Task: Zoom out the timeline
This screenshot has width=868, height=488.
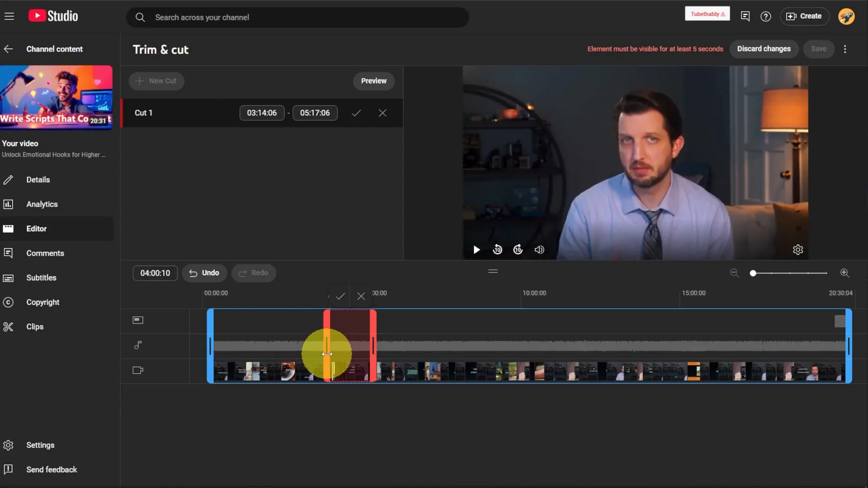Action: [x=734, y=273]
